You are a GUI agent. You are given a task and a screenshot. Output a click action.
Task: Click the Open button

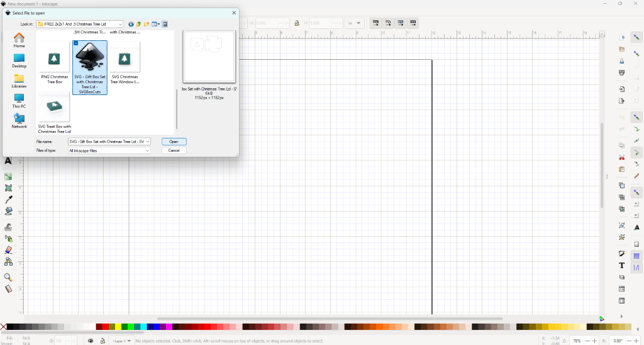(174, 142)
